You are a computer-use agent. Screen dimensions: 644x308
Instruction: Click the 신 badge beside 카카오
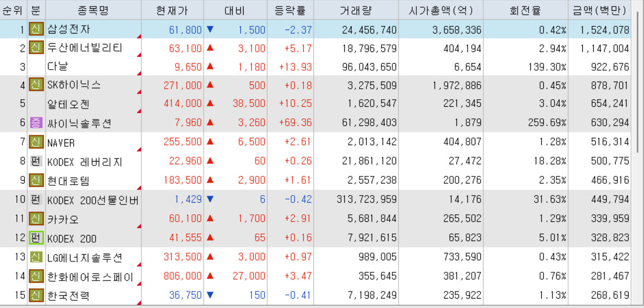[x=36, y=219]
